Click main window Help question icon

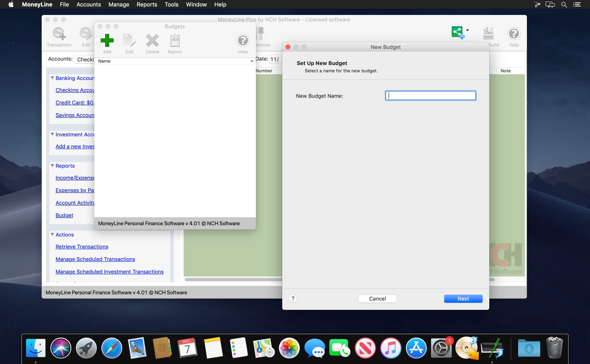[514, 34]
